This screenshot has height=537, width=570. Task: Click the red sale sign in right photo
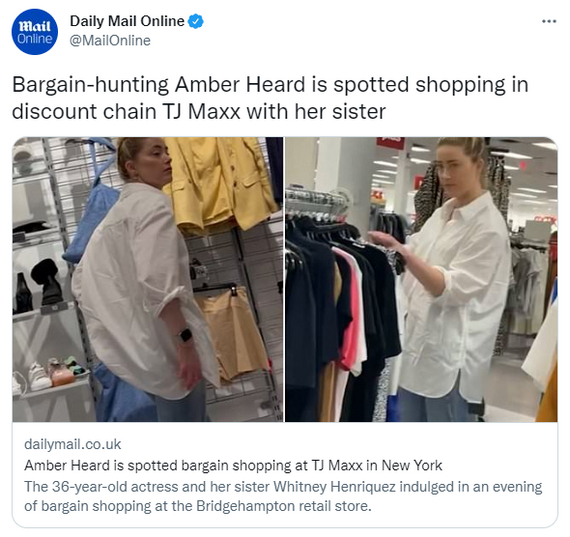pos(390,143)
